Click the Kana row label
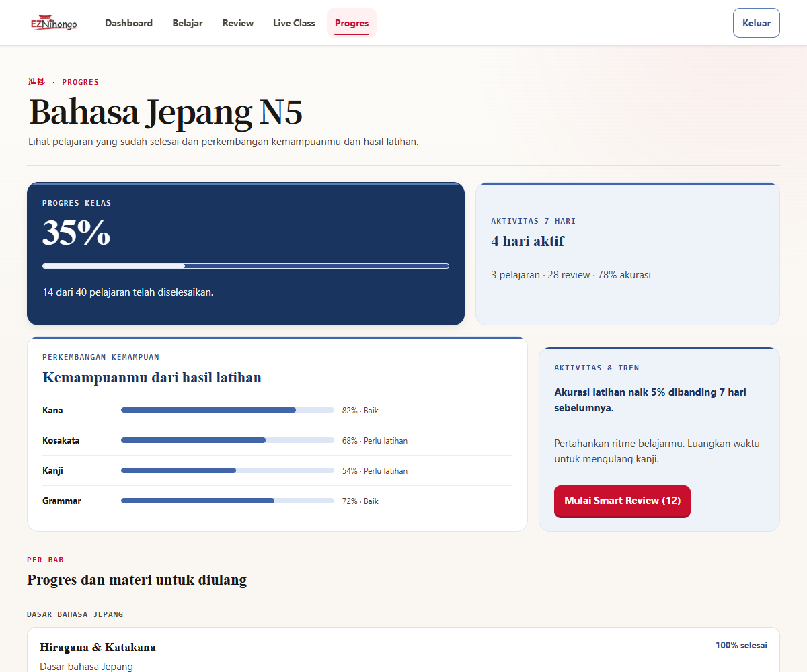The height and width of the screenshot is (672, 807). click(52, 410)
